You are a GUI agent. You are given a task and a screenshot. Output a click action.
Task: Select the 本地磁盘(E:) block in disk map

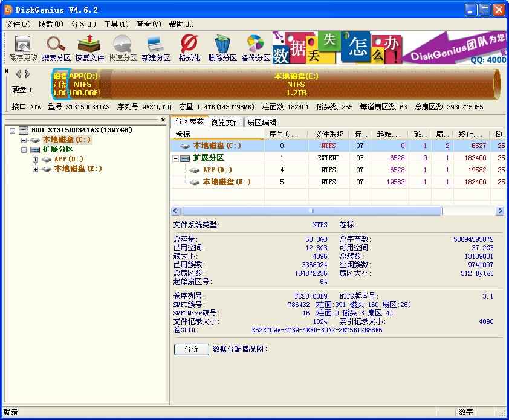pyautogui.click(x=296, y=85)
